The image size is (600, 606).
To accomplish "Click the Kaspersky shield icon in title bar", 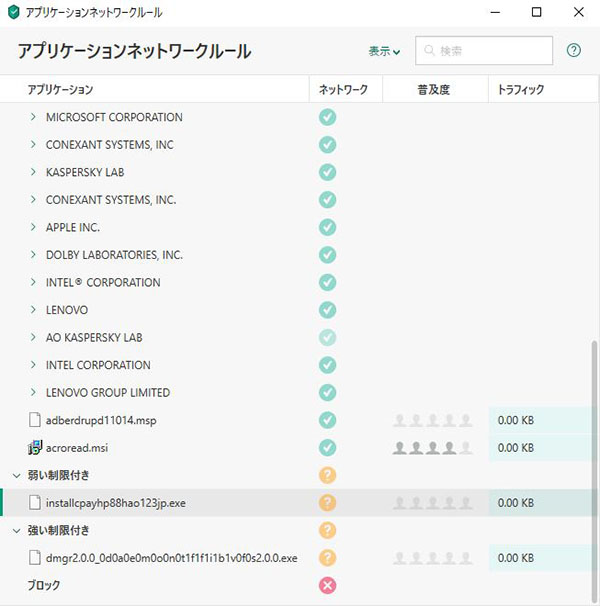I will [x=14, y=12].
